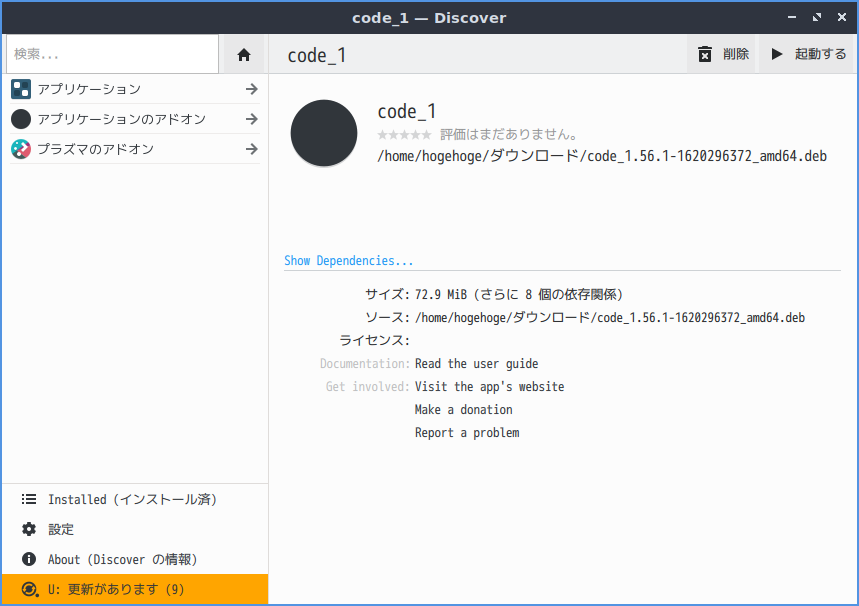Open the プラズマのアドオン category
Screen dimensions: 859x606
point(135,149)
